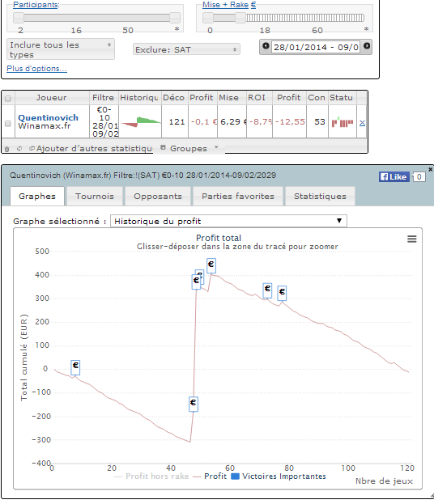Click the Plus d'options link
The width and height of the screenshot is (434, 504).
point(36,69)
